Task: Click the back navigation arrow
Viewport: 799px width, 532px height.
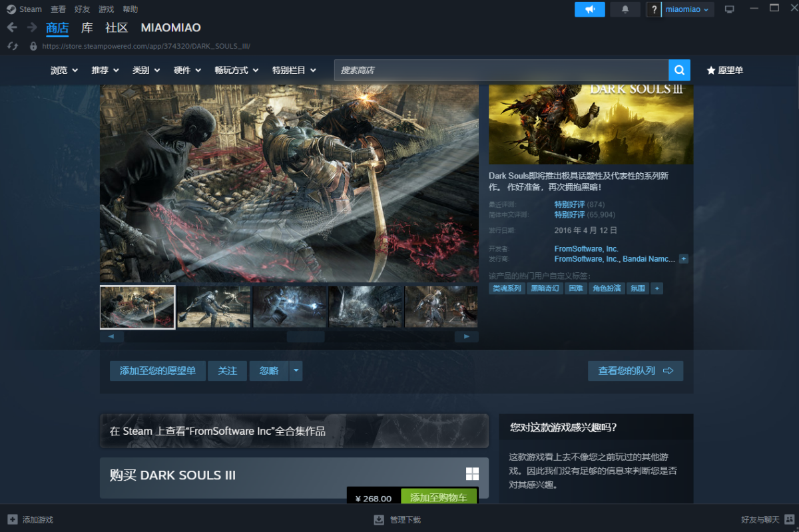Action: tap(12, 27)
